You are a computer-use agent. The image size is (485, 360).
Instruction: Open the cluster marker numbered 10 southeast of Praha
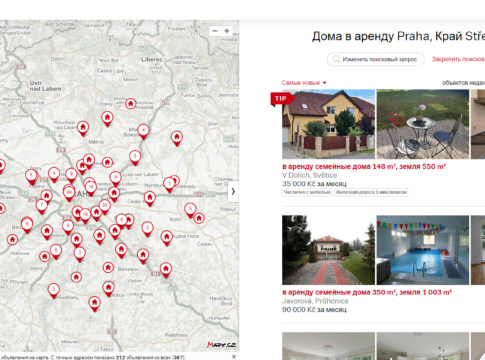pos(105,206)
